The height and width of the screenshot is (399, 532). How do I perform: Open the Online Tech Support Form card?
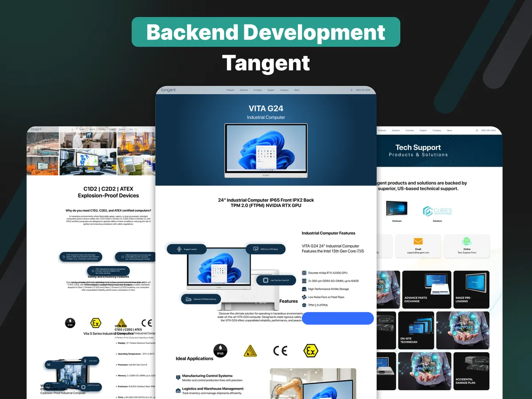pos(467,246)
